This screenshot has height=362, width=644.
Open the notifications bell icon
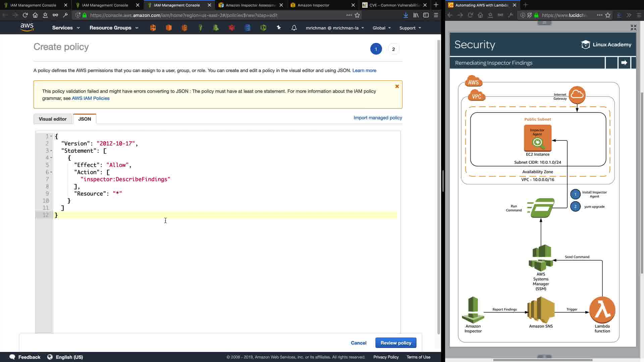pos(294,28)
